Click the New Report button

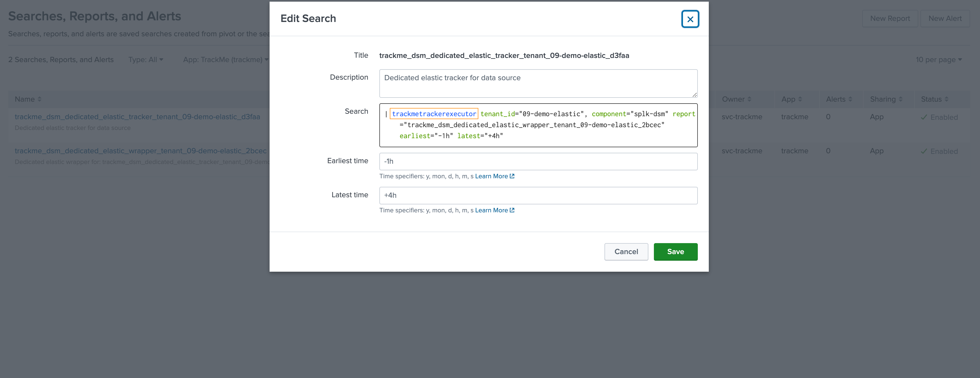889,18
